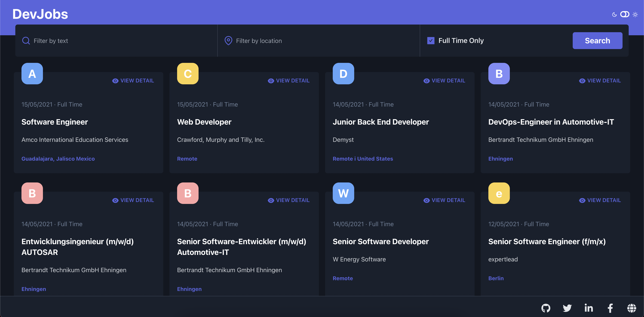Click the Twitter bird icon

click(567, 308)
